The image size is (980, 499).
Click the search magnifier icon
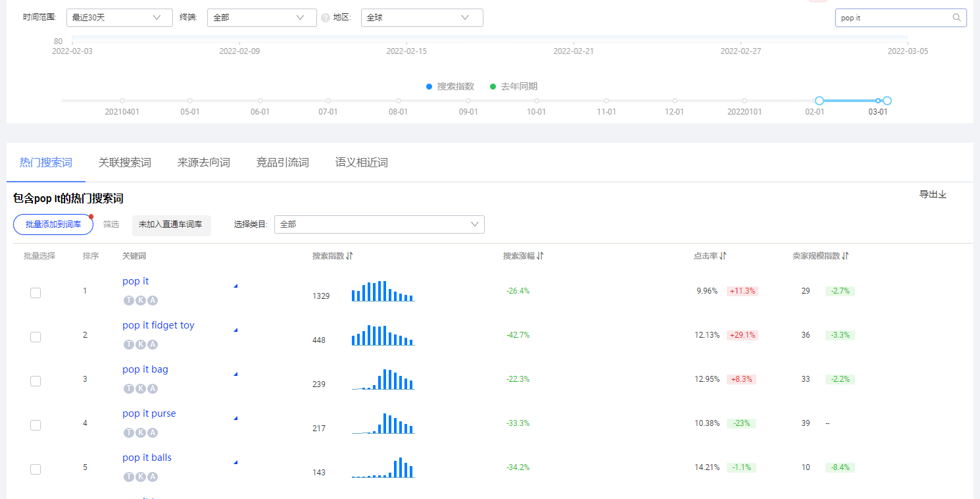click(956, 17)
